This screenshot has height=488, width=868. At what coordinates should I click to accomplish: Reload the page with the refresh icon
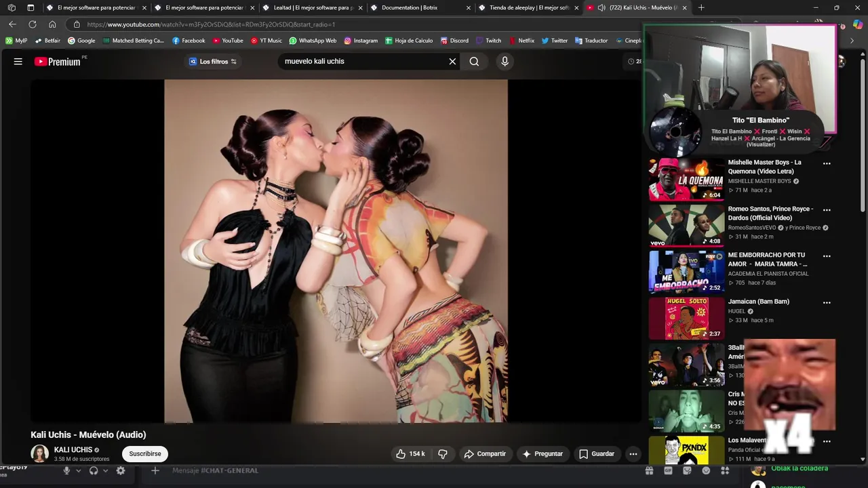(32, 24)
